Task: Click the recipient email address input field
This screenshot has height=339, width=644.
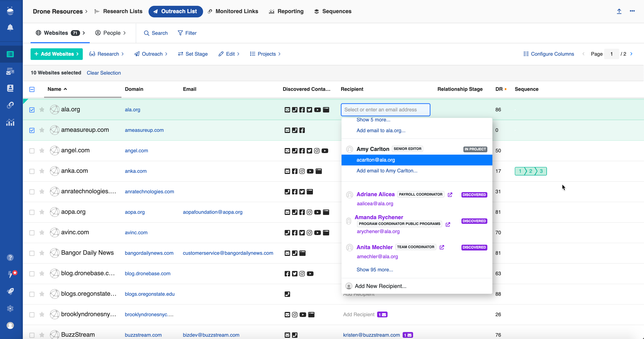Action: pyautogui.click(x=385, y=110)
